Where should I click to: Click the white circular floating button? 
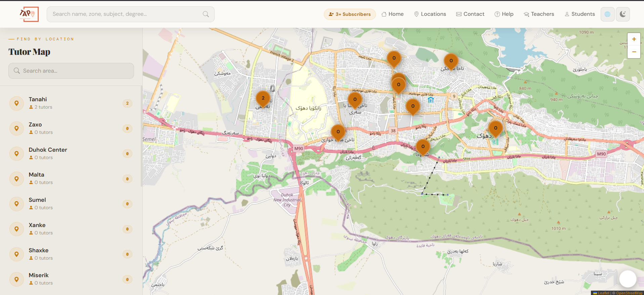628,279
